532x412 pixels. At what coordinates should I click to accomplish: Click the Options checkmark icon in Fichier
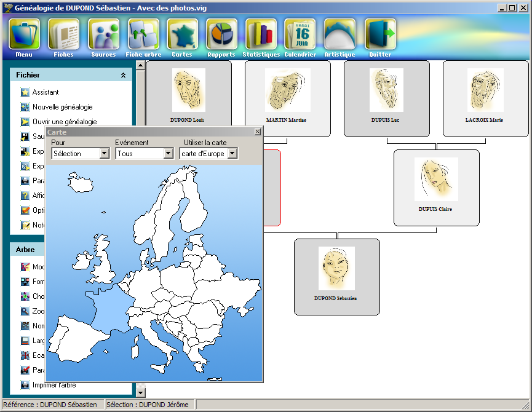click(25, 210)
